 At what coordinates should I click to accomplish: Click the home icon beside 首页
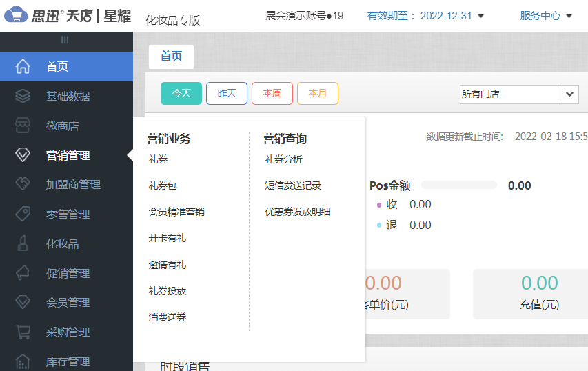pos(23,66)
